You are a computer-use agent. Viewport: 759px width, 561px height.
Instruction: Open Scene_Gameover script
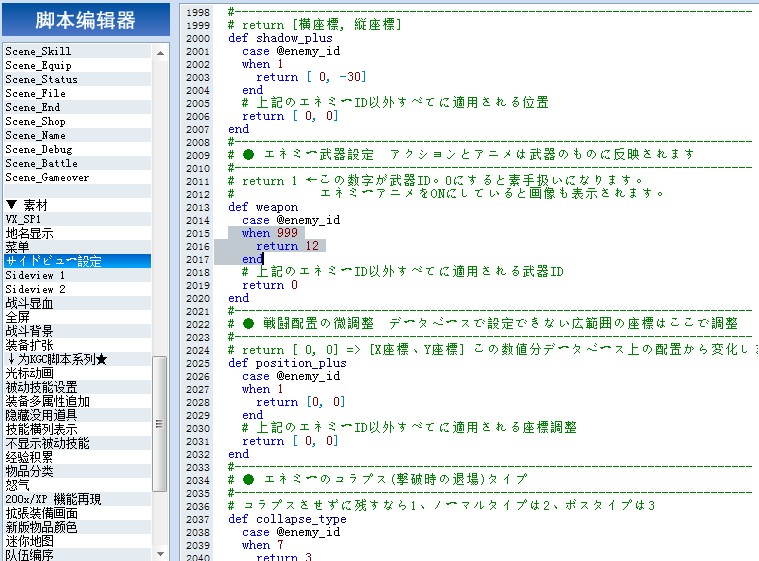pos(78,178)
